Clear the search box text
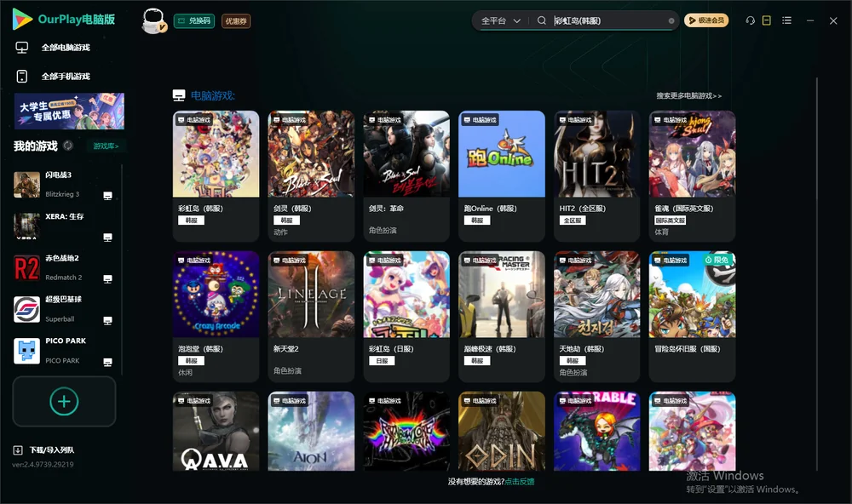 [671, 21]
